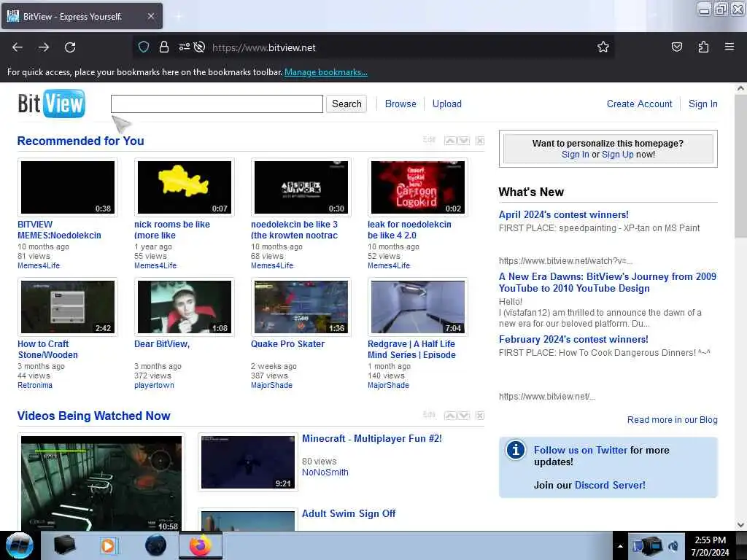Move Videos Being Watched Now module down

click(x=463, y=416)
